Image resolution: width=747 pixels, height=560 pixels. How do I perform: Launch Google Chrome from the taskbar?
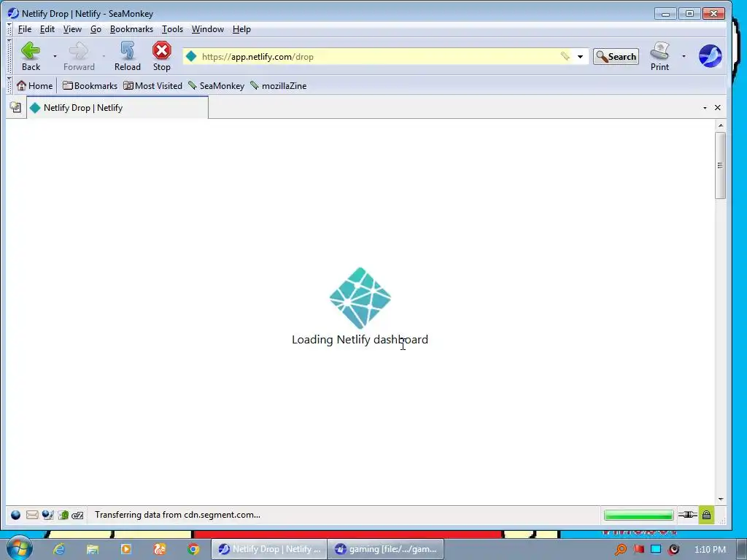click(x=193, y=549)
